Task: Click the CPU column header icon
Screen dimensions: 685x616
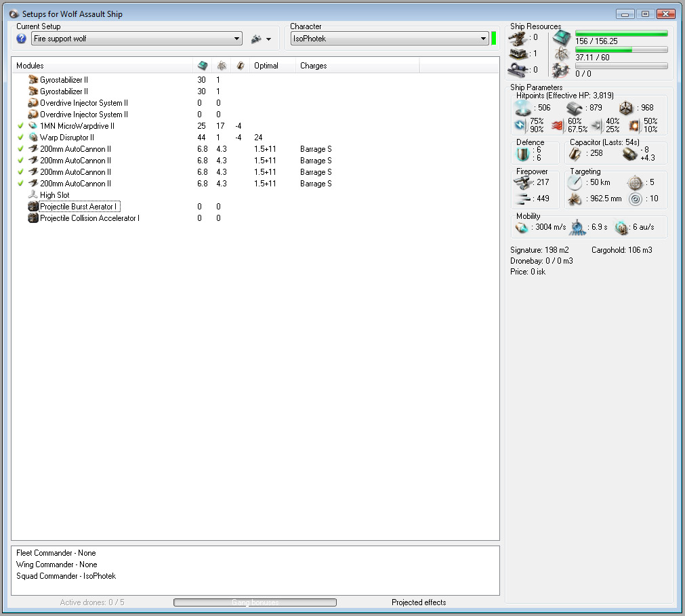Action: click(203, 66)
